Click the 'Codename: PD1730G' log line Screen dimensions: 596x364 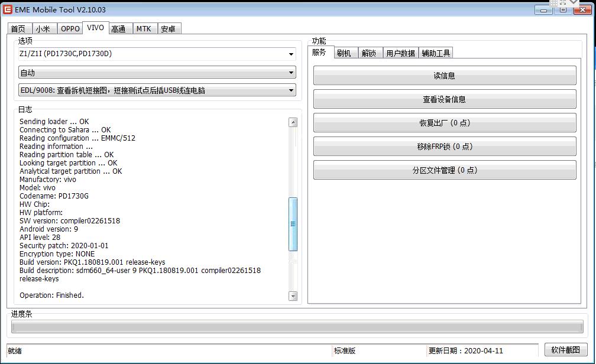[54, 196]
